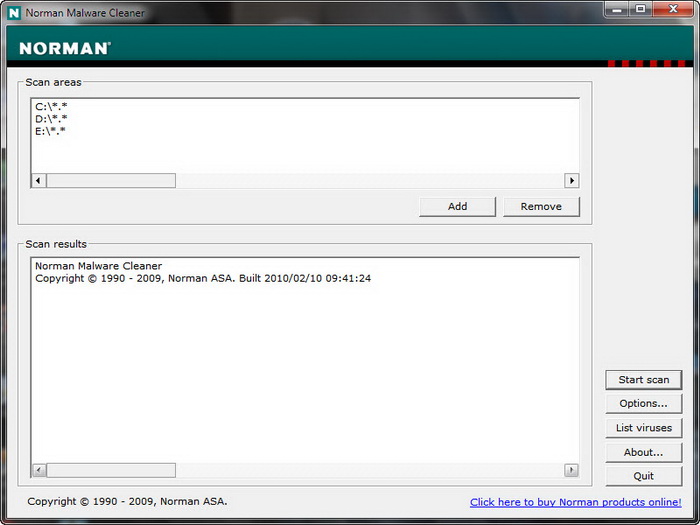
Task: Click scan results left scroll arrow
Action: (x=38, y=470)
